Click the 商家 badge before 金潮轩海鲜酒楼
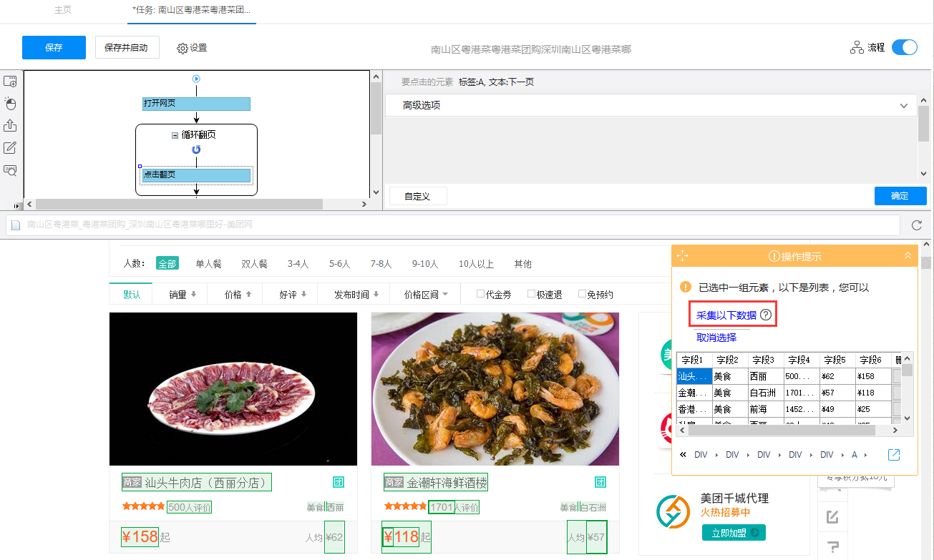The width and height of the screenshot is (934, 560). click(x=394, y=483)
